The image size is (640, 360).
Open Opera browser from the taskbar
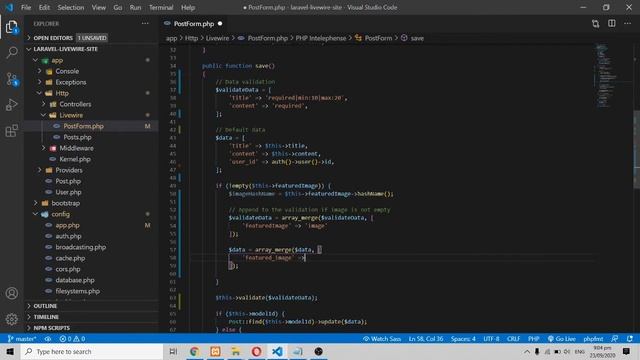(256, 351)
